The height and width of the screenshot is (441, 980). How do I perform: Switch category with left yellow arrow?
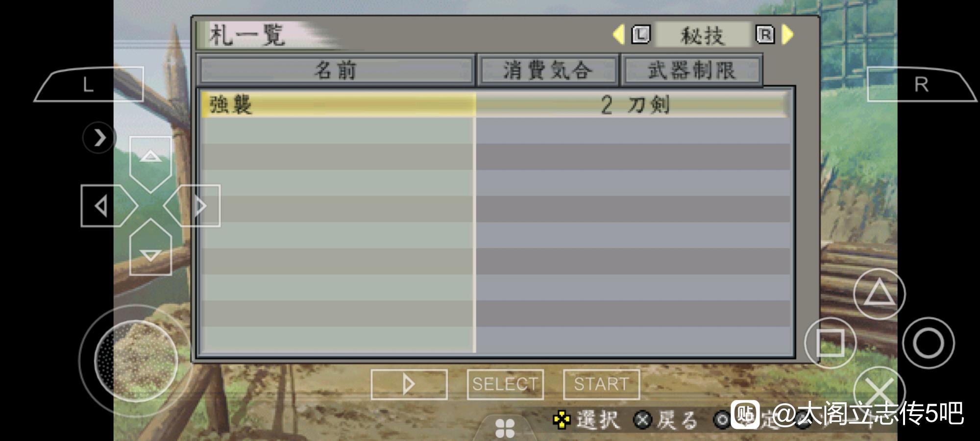(x=619, y=35)
